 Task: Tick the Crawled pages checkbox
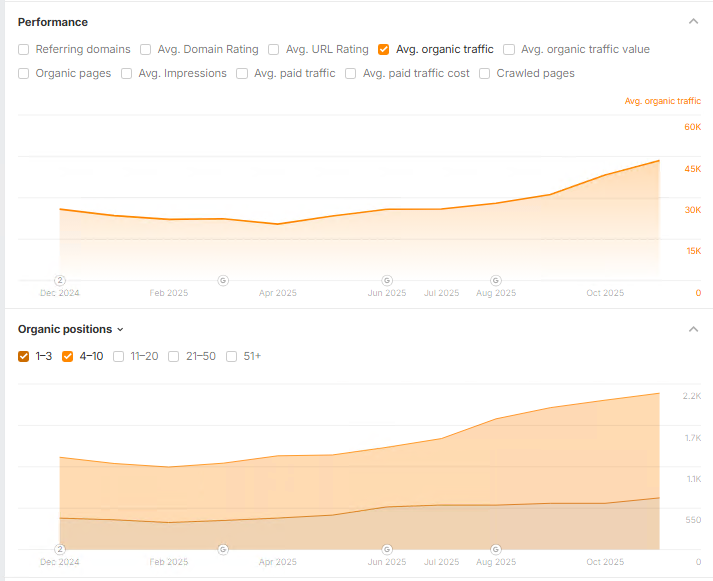pyautogui.click(x=485, y=73)
